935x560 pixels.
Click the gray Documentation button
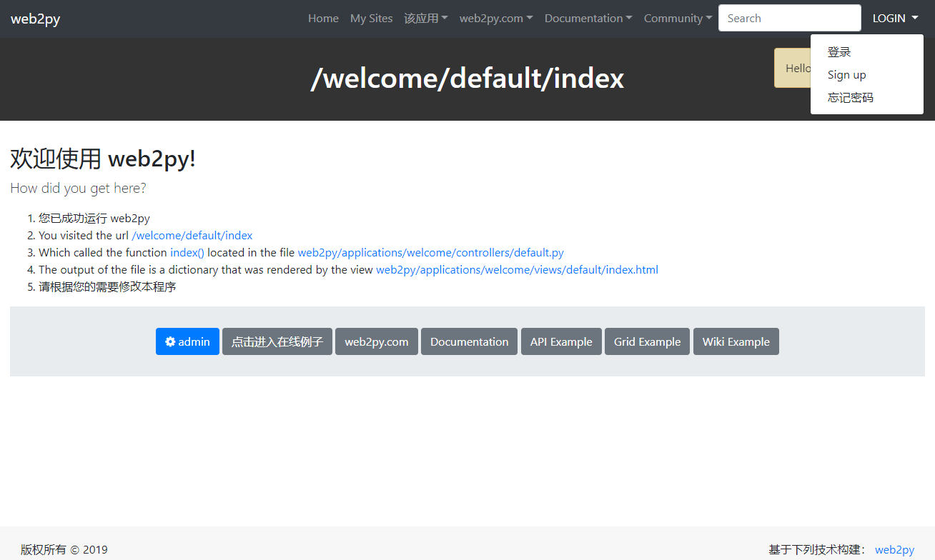coord(469,341)
